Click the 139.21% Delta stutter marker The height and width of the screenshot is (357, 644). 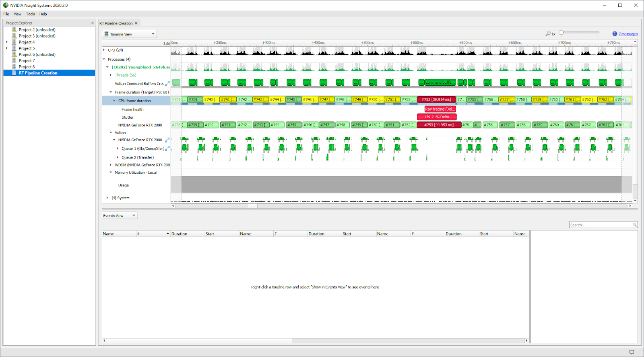click(x=437, y=117)
